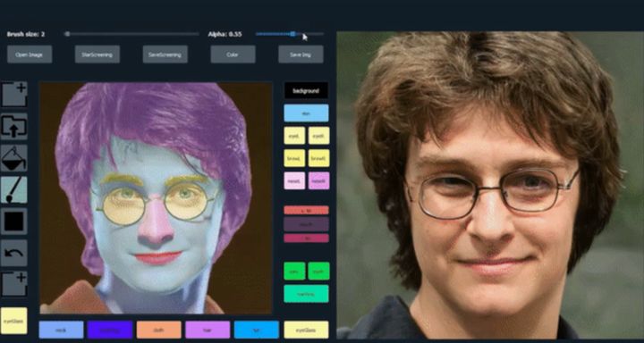
Task: Pick the purple hair label swatch
Action: click(208, 330)
